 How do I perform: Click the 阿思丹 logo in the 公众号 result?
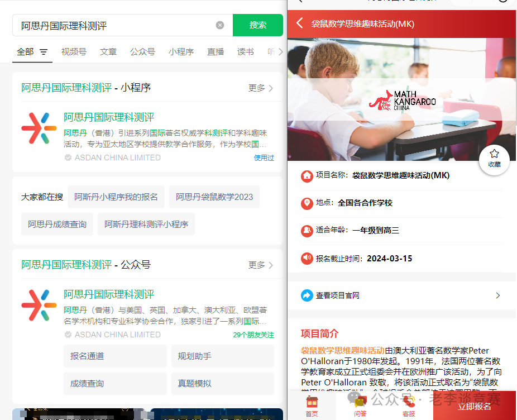point(39,305)
